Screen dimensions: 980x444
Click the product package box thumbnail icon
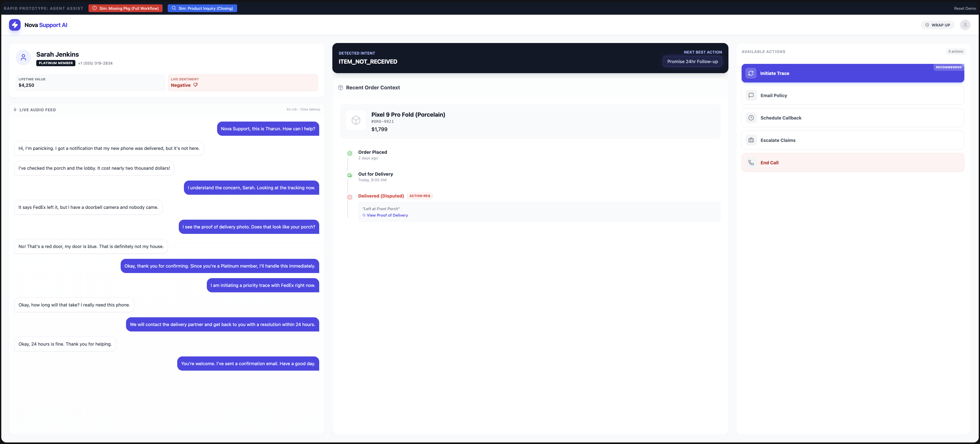point(356,120)
